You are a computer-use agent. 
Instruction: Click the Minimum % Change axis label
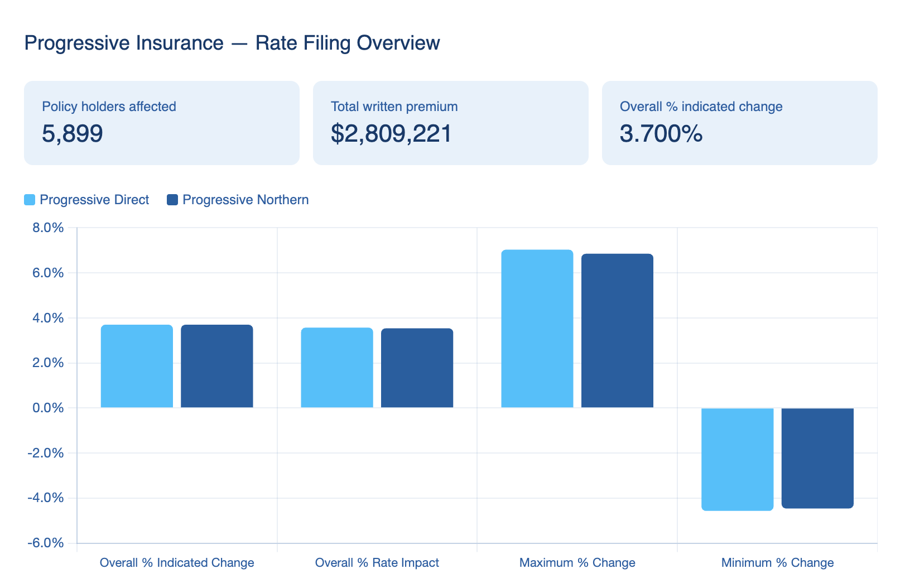coord(777,562)
